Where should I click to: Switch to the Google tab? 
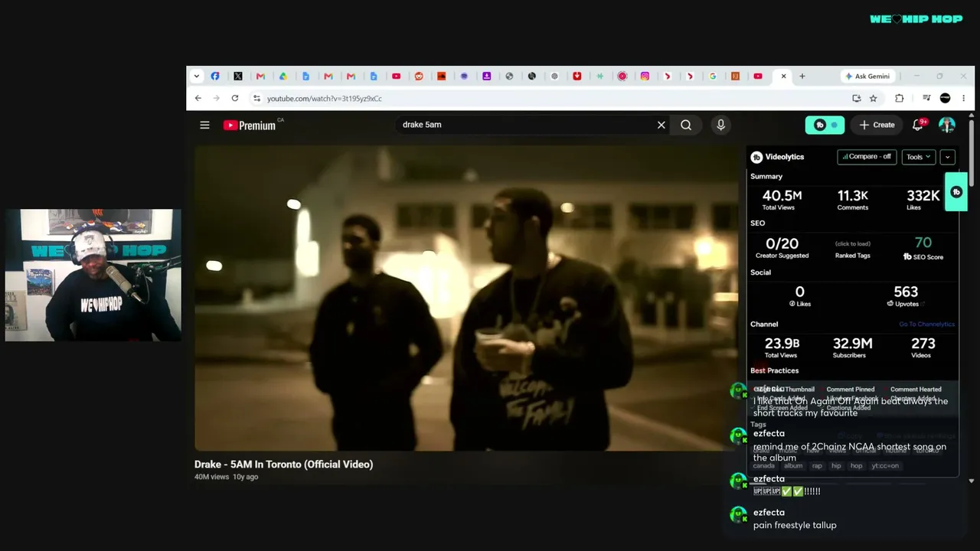pos(713,76)
